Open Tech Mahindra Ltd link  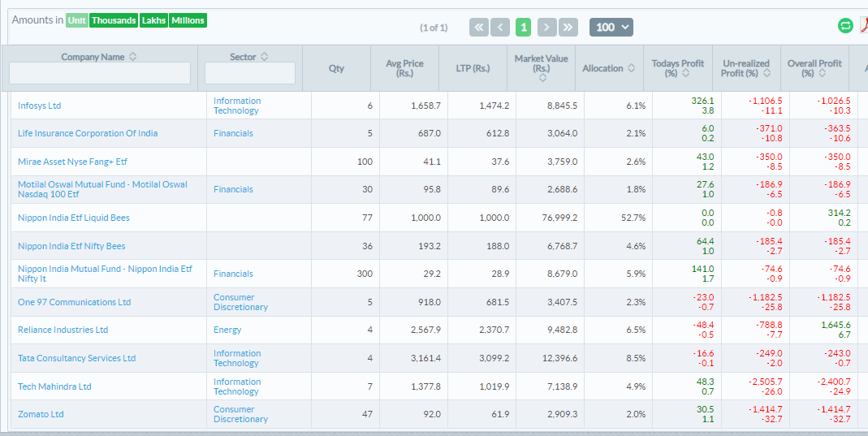point(54,386)
